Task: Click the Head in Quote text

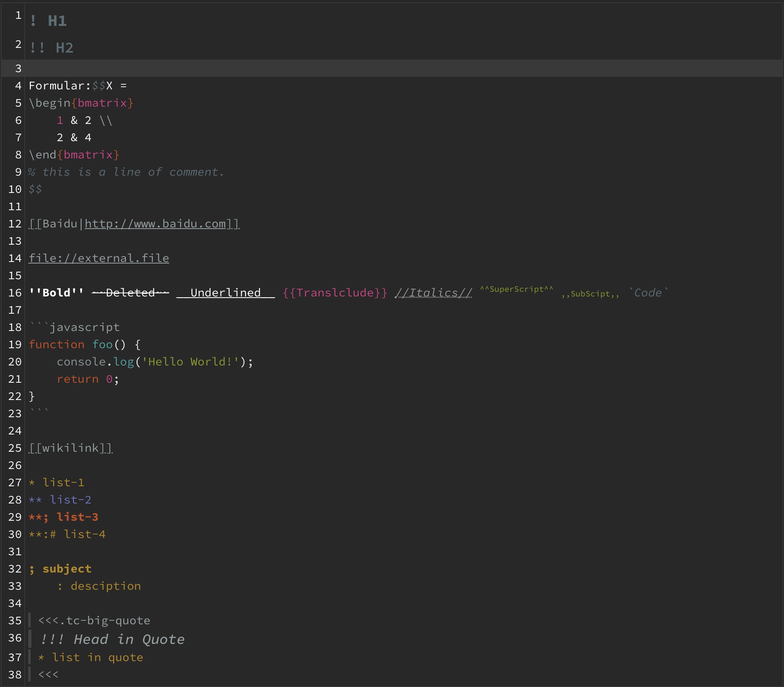Action: pos(129,640)
